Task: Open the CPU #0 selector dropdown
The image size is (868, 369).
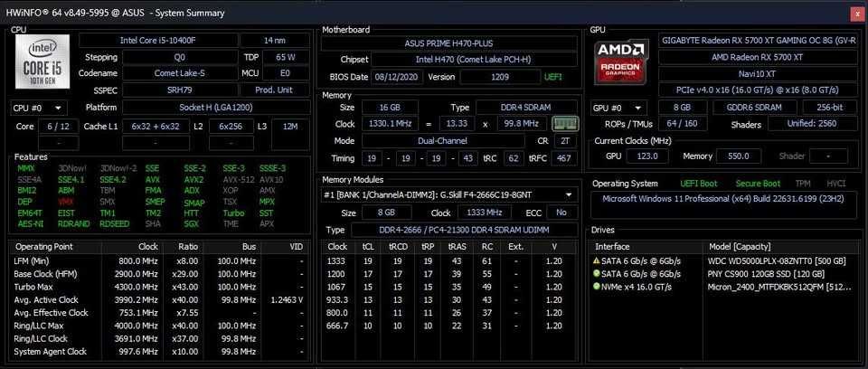Action: 39,108
